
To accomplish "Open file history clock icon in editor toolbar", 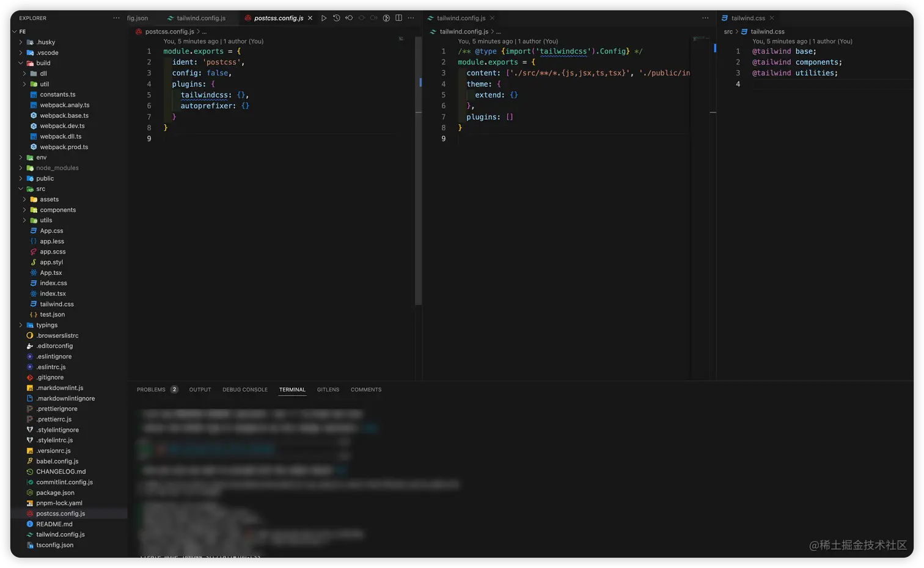I will click(x=336, y=18).
